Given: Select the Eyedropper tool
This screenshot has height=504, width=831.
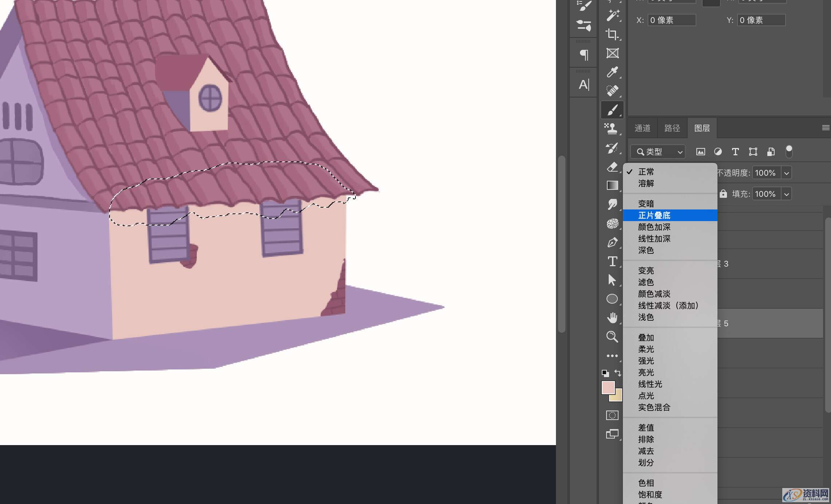Looking at the screenshot, I should [612, 72].
